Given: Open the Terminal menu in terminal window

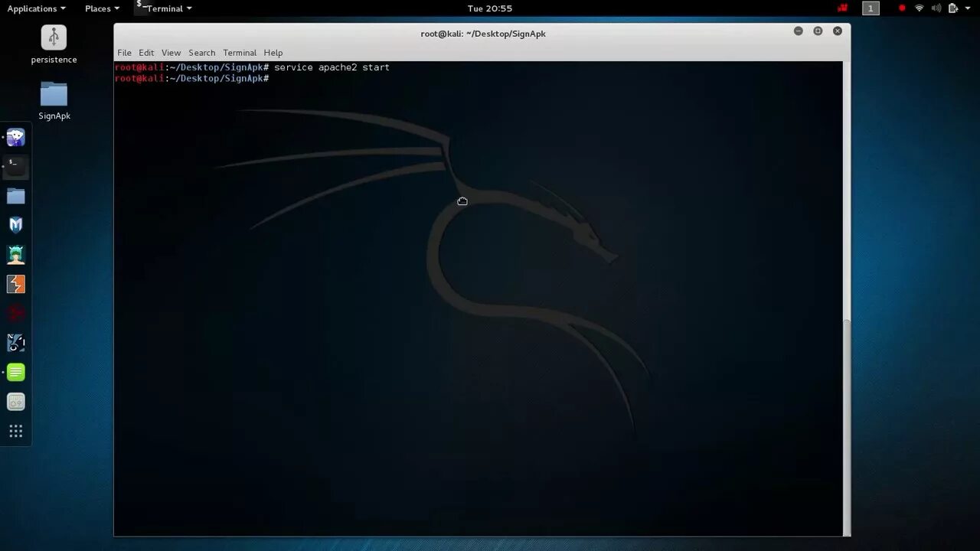Looking at the screenshot, I should 240,53.
